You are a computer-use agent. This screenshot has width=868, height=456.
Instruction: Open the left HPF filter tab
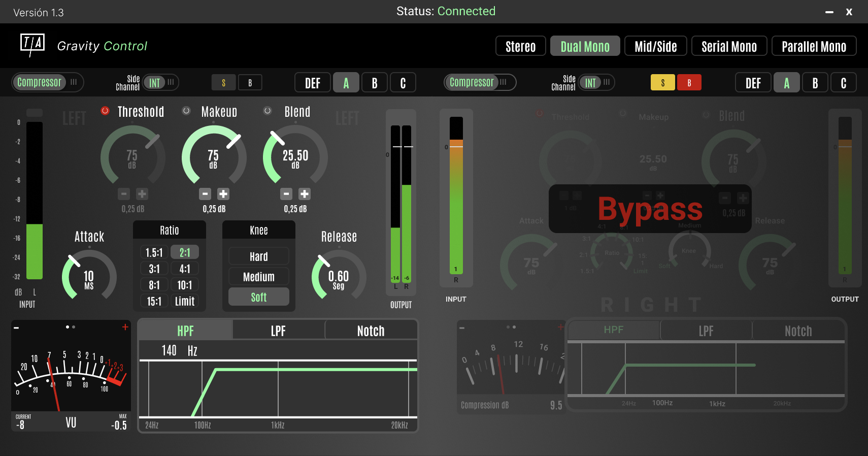coord(185,331)
